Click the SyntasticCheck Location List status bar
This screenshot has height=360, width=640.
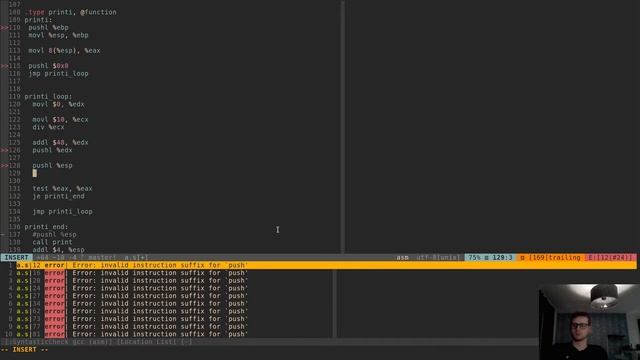click(269, 342)
